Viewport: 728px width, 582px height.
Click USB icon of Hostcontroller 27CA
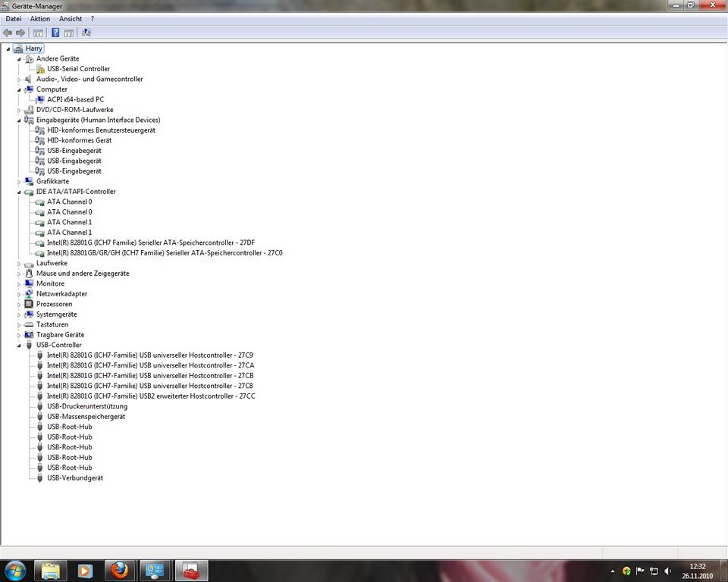(40, 365)
